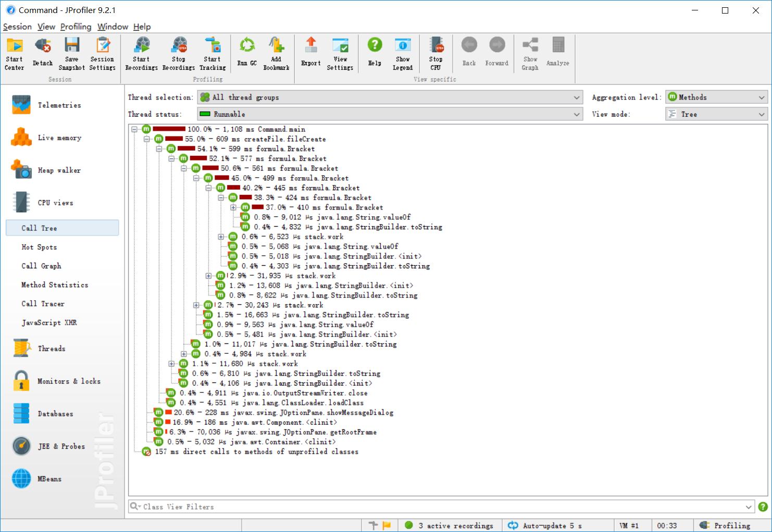Select ClassLoader.loadClass row
The image size is (772, 532).
click(265, 403)
